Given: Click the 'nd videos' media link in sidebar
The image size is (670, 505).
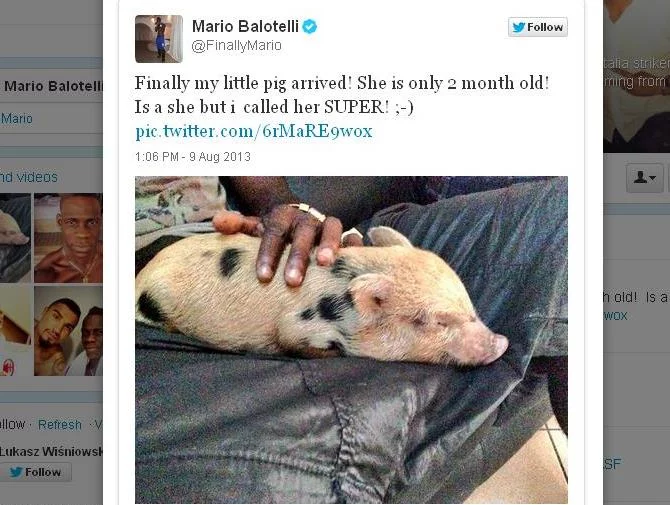Looking at the screenshot, I should click(29, 177).
